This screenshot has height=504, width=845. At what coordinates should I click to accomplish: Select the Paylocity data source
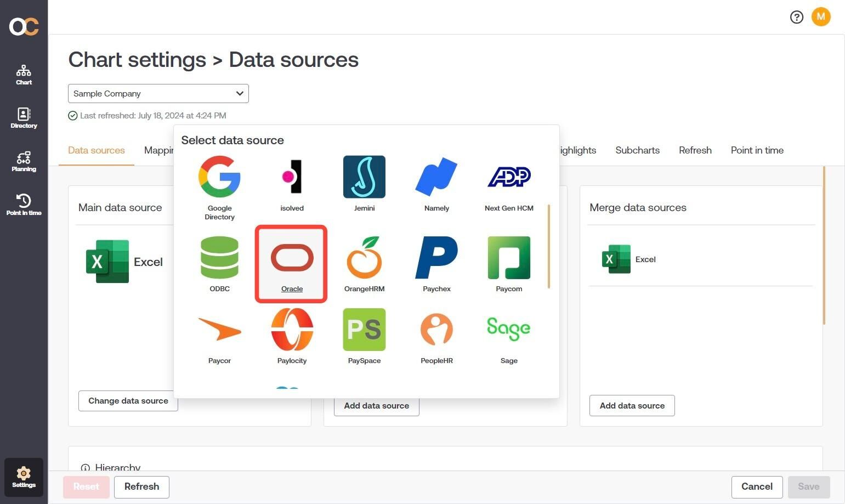pyautogui.click(x=292, y=336)
